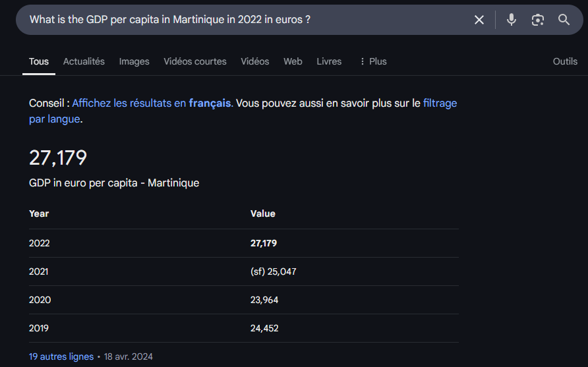
Task: Submit search with magnifying glass icon
Action: (564, 20)
